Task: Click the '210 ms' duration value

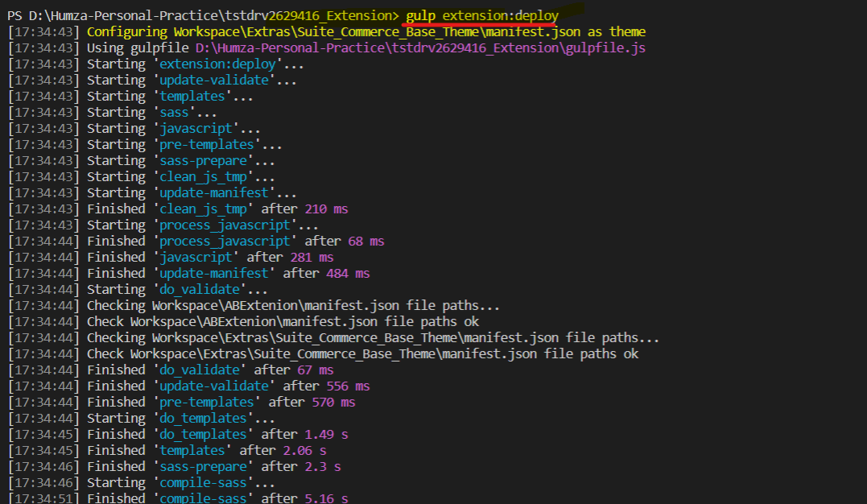Action: (x=326, y=209)
